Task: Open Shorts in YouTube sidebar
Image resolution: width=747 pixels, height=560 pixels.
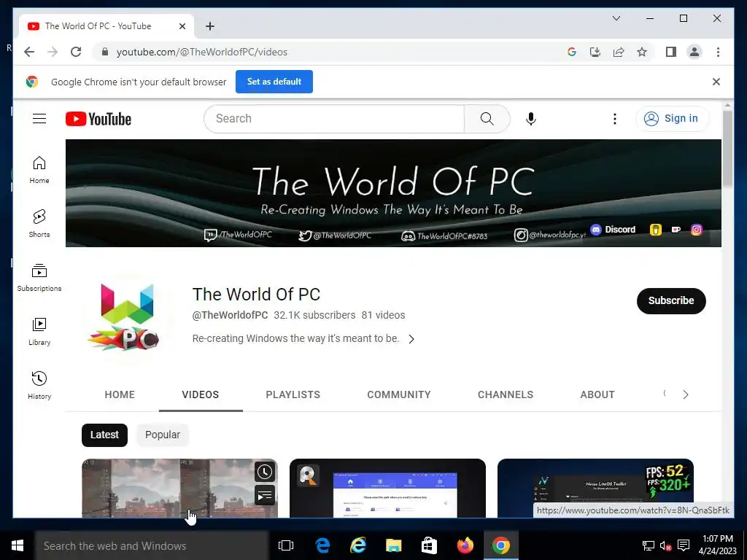Action: (39, 224)
